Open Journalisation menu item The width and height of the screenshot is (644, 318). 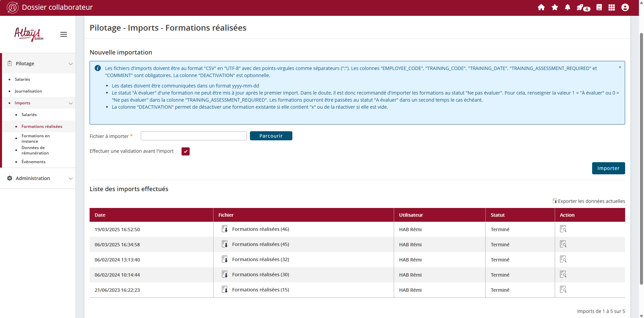point(28,91)
